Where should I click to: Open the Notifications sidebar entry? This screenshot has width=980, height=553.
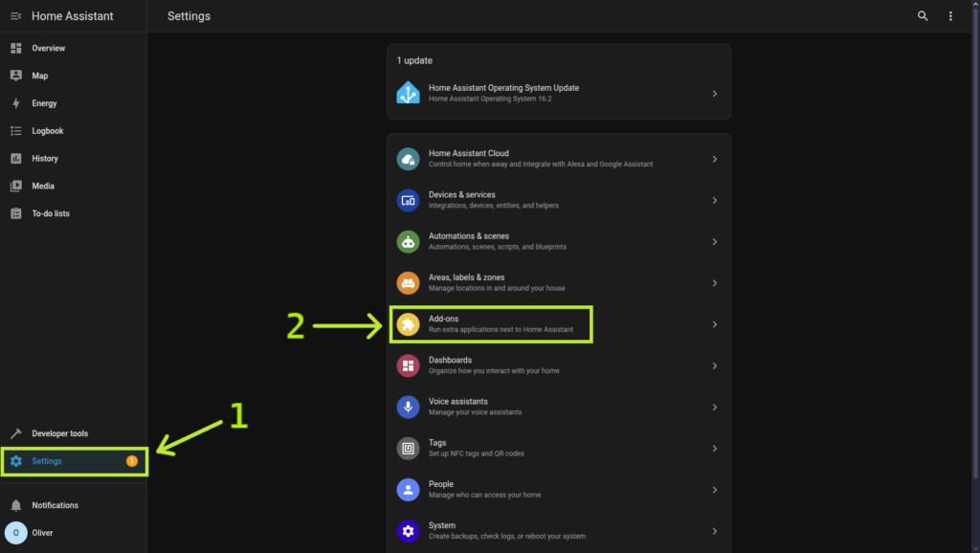(73, 505)
